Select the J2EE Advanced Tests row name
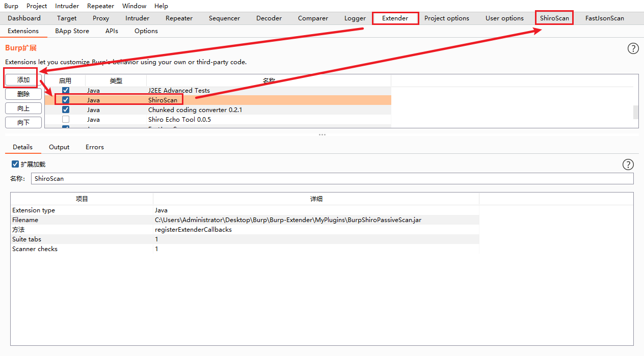This screenshot has width=644, height=356. 179,91
